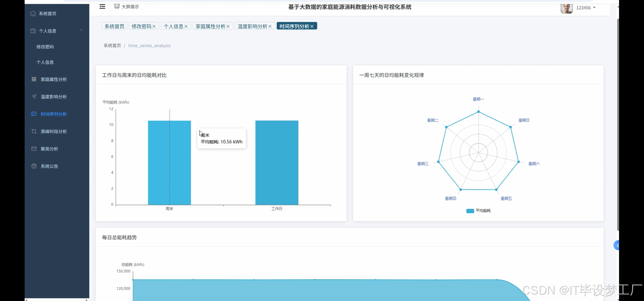Click the 周末 x-axis label

pyautogui.click(x=169, y=209)
